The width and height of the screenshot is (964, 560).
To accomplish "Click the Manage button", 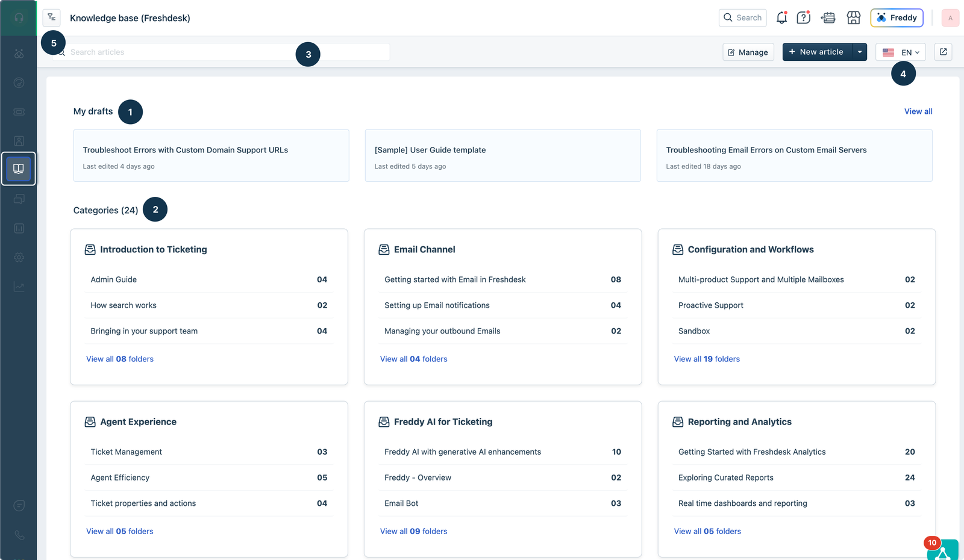I will pyautogui.click(x=748, y=52).
